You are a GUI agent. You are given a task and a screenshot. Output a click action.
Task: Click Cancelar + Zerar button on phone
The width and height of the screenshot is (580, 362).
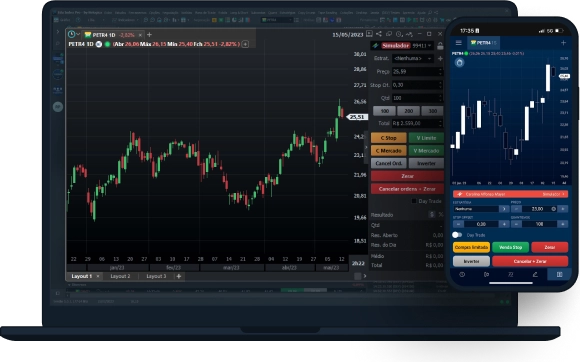530,261
